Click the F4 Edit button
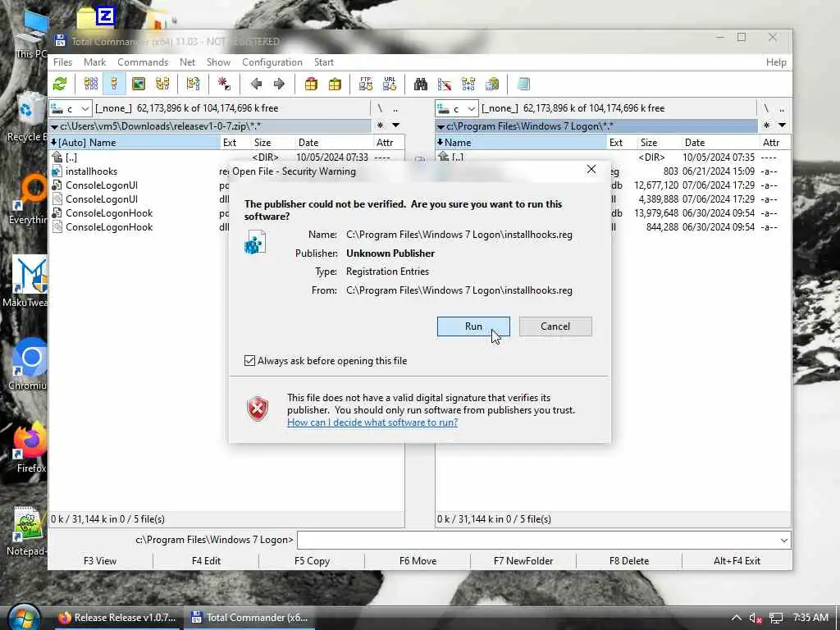 coord(206,561)
